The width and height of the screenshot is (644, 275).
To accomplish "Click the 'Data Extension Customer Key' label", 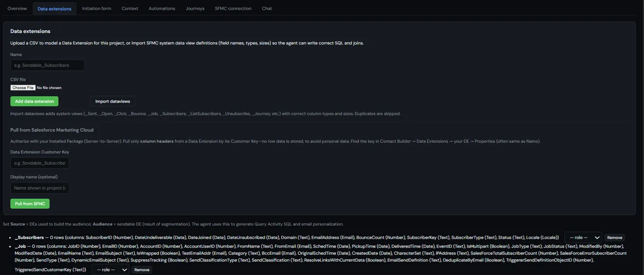I will [40, 152].
